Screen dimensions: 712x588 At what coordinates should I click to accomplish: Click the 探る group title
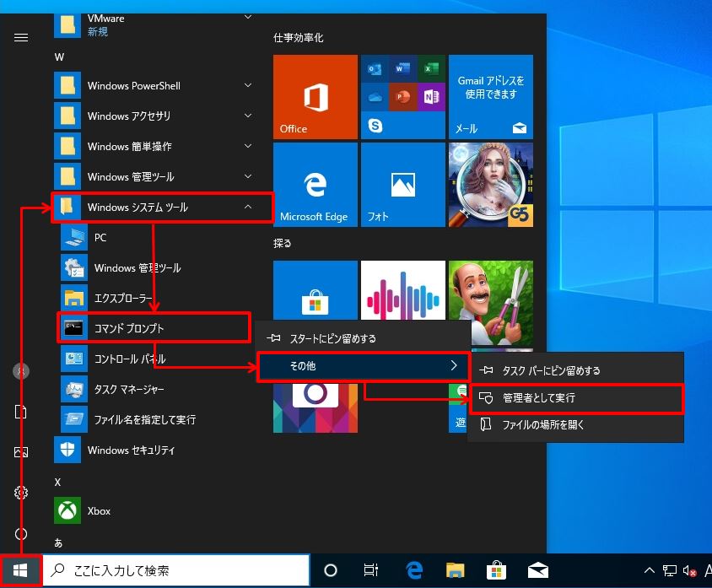coord(282,243)
